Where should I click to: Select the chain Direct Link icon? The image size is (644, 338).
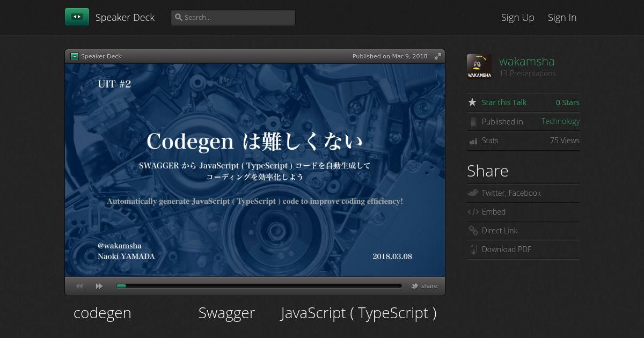[x=473, y=231]
